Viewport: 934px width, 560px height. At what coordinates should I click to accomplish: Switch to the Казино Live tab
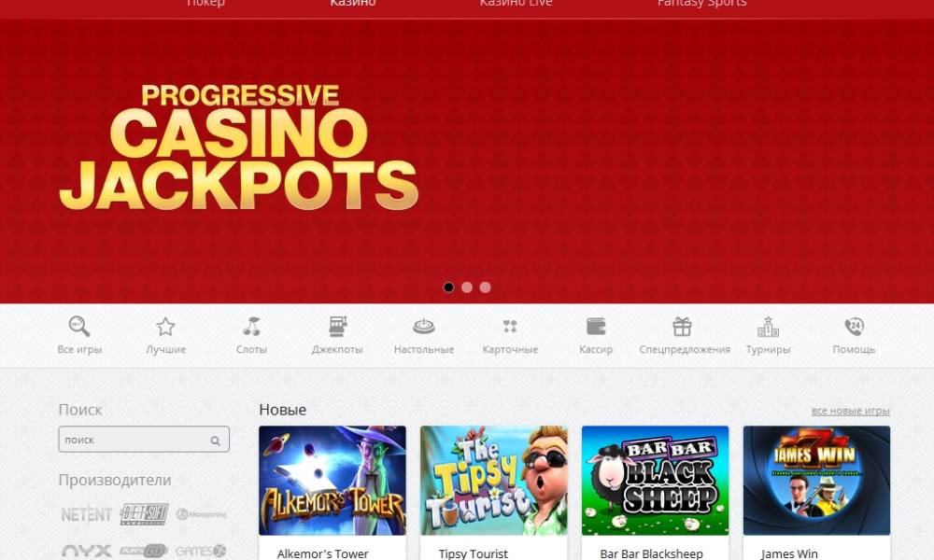pyautogui.click(x=516, y=3)
